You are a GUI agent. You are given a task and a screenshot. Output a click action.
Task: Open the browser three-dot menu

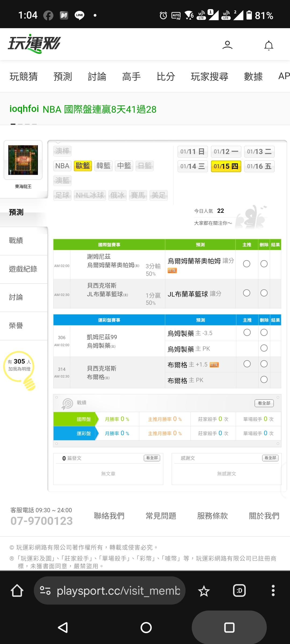(273, 591)
